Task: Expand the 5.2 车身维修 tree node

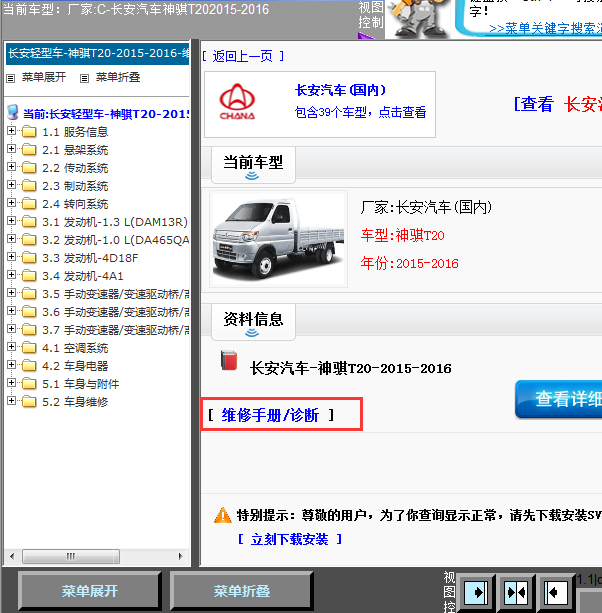Action: pos(11,400)
